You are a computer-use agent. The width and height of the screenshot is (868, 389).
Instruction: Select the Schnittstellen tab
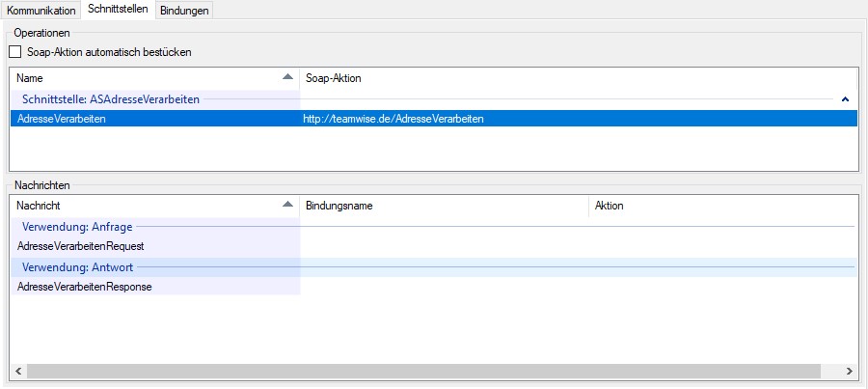[117, 9]
